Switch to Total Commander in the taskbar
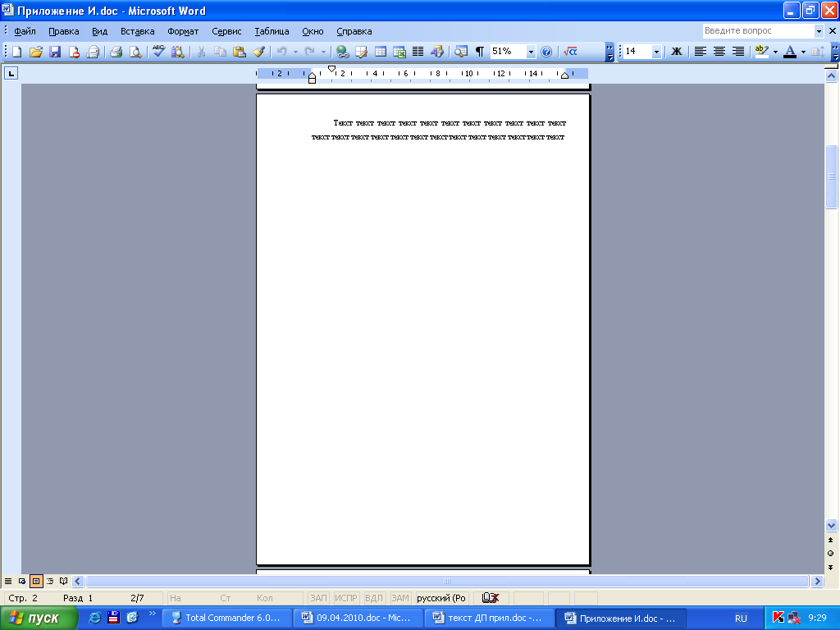Screen dimensions: 840x630 226,618
